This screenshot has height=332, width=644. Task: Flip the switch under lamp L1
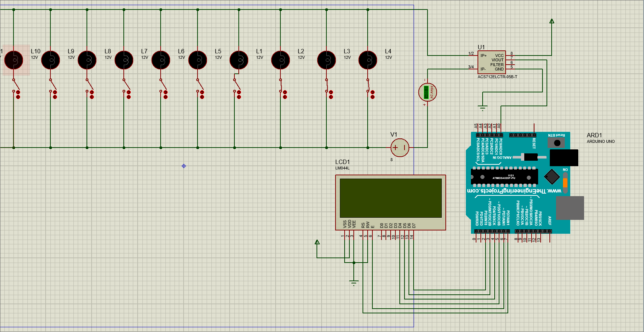tap(237, 88)
